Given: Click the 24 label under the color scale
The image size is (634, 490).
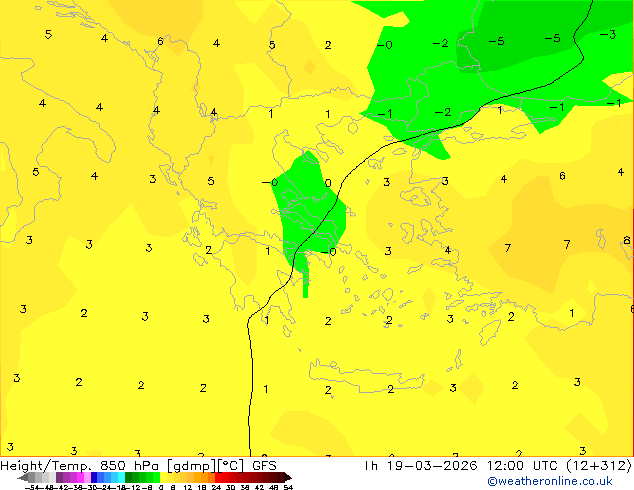Looking at the screenshot, I should [216, 487].
